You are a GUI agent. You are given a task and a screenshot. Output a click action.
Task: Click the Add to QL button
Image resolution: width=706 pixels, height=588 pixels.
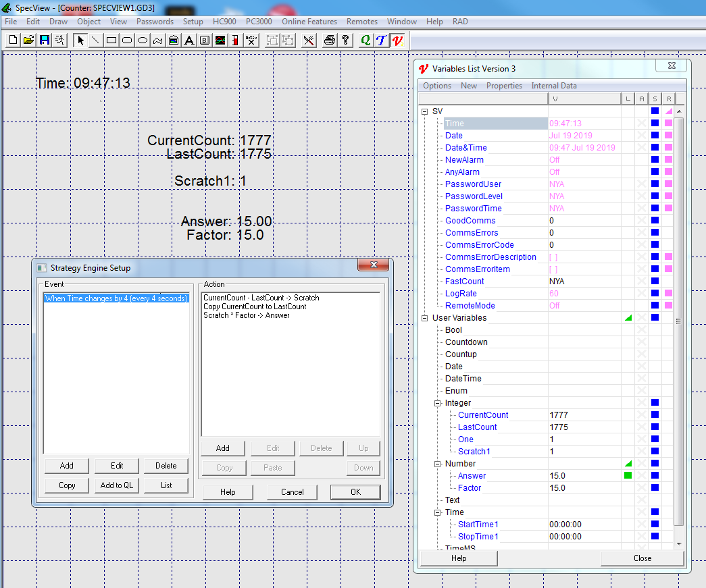click(116, 485)
